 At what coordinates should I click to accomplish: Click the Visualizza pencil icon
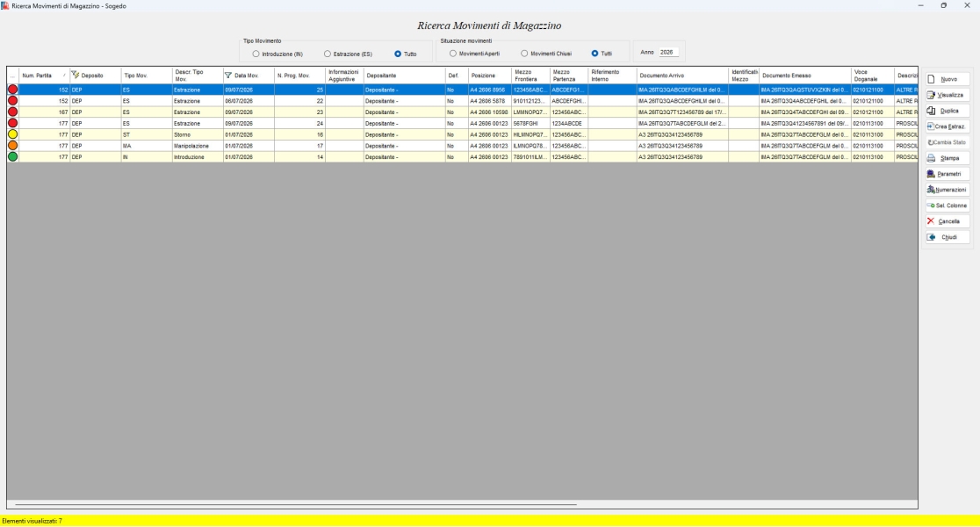[x=931, y=95]
